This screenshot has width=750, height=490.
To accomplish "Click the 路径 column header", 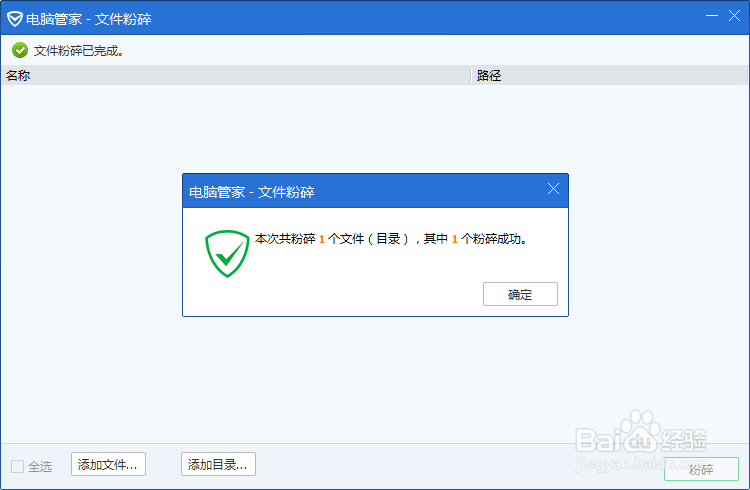I will 609,76.
